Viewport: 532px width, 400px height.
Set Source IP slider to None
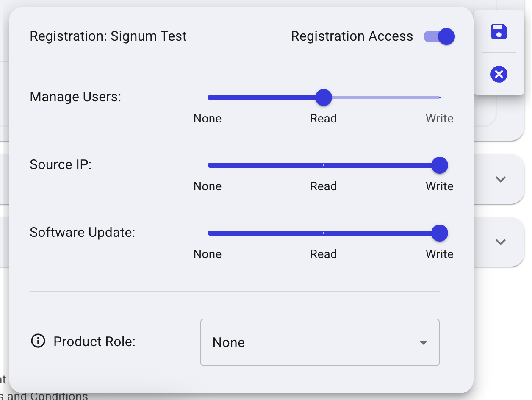tap(208, 165)
